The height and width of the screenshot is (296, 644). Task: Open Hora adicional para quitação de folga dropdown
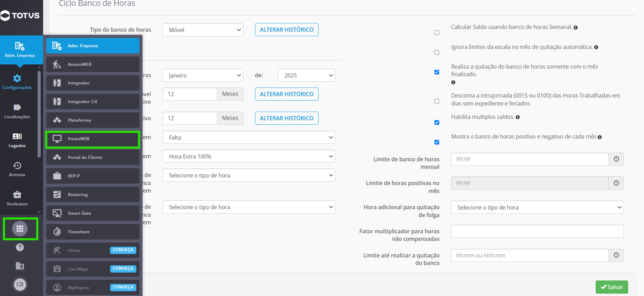pyautogui.click(x=537, y=207)
